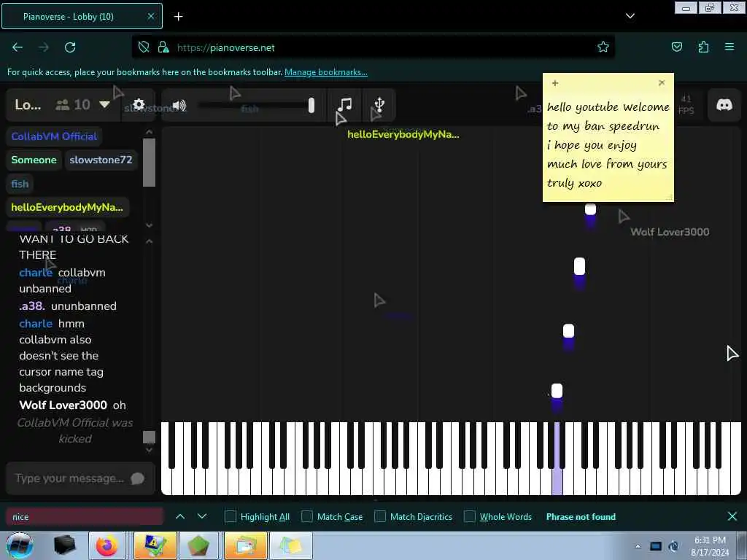This screenshot has height=560, width=747.
Task: Open the Firefox hamburger menu
Action: (x=729, y=47)
